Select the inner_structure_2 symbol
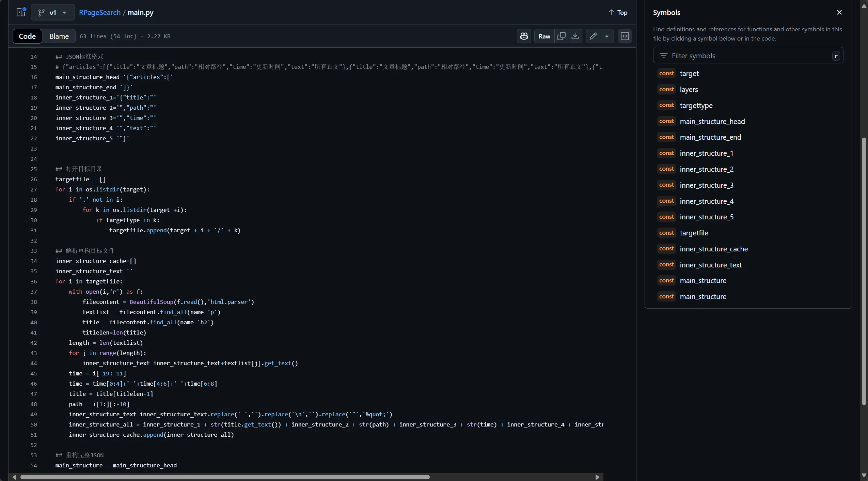This screenshot has width=868, height=481. click(707, 169)
